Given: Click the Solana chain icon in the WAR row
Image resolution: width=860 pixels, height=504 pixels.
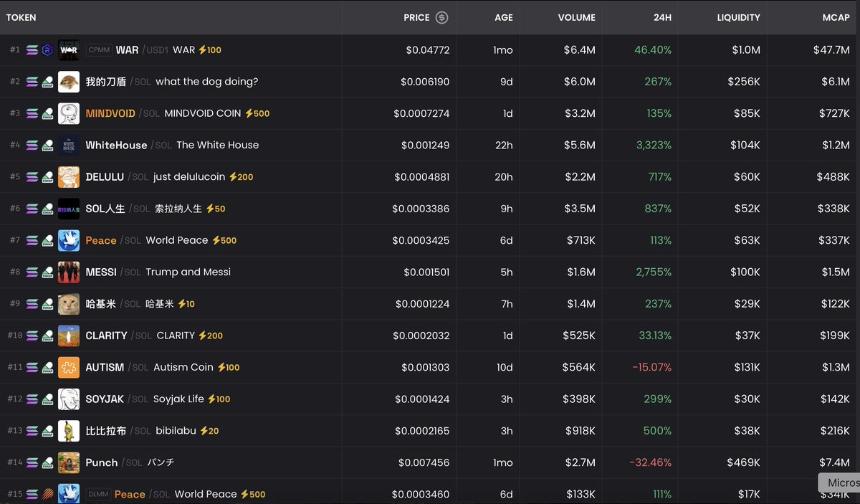Looking at the screenshot, I should 32,50.
